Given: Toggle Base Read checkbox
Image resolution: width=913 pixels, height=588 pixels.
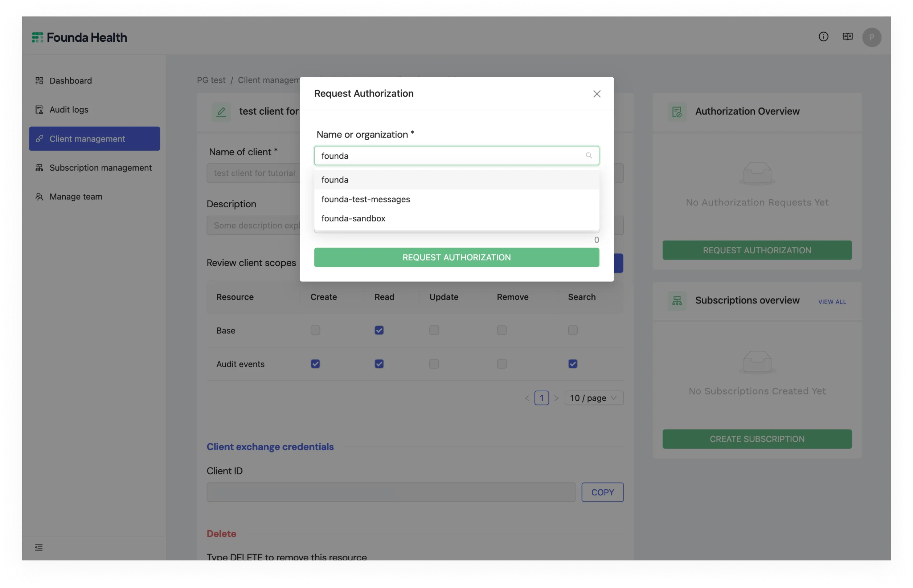Looking at the screenshot, I should [x=379, y=330].
